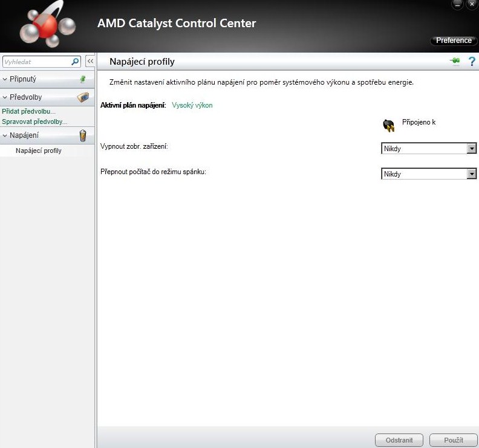The height and width of the screenshot is (448, 479).
Task: Click the search magnifier icon
Action: coord(75,62)
